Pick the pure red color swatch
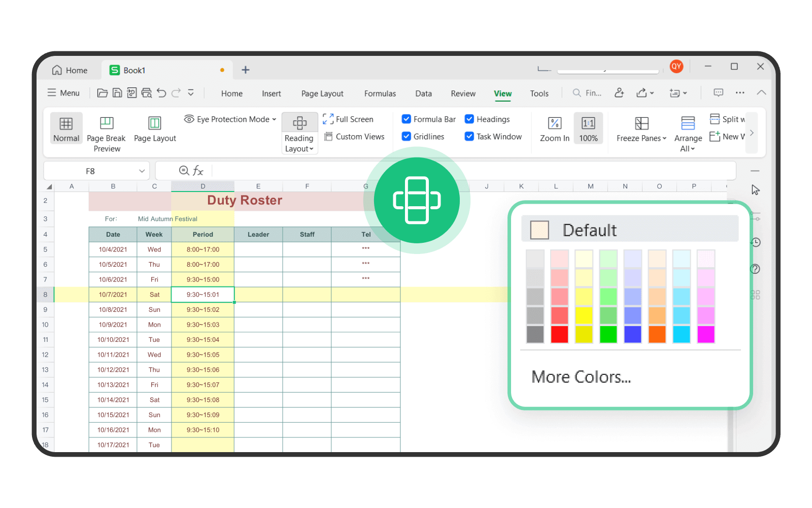Screen dimensions: 812x508 (559, 334)
